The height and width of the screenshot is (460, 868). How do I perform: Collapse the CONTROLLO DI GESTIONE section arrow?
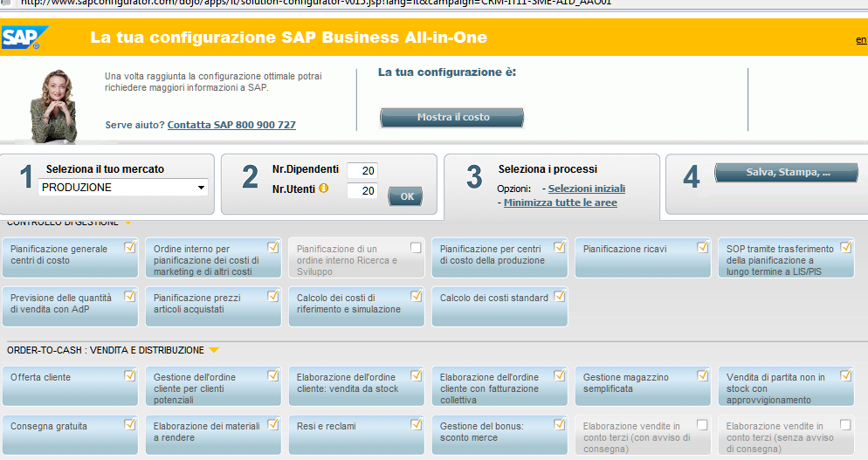tap(128, 223)
